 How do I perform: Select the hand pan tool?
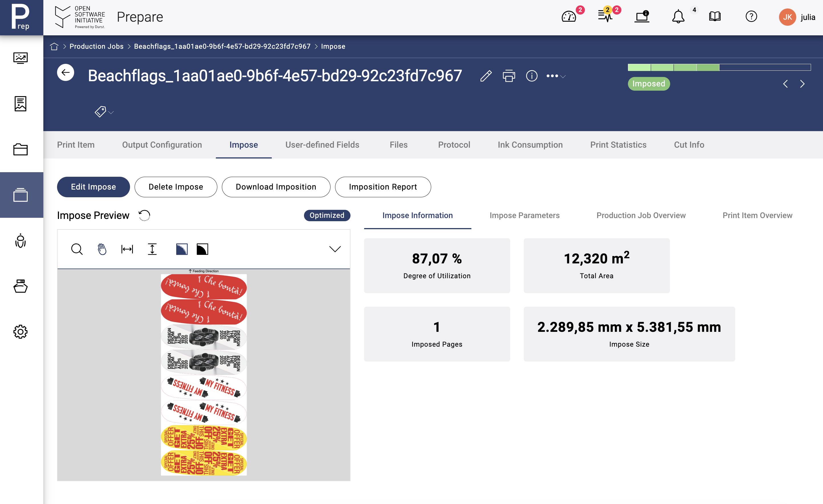(102, 249)
